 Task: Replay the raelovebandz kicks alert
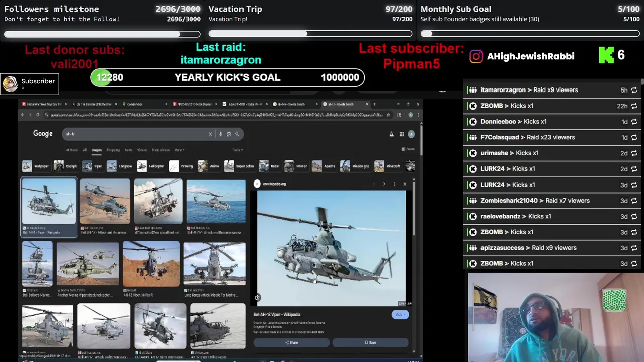click(x=634, y=216)
